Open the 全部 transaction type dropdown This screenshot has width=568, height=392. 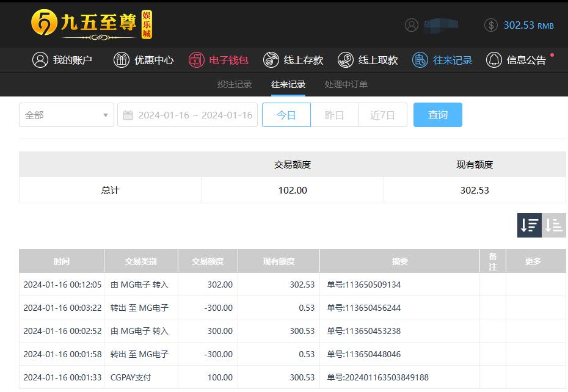coord(67,115)
